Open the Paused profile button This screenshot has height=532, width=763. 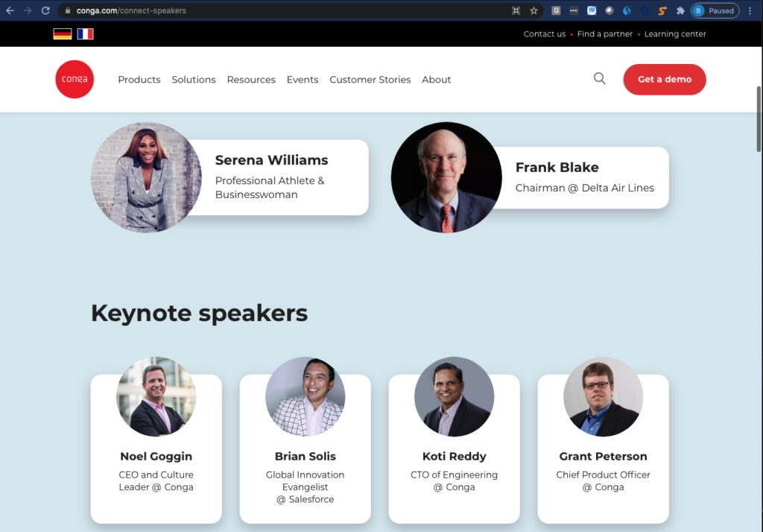(x=715, y=10)
